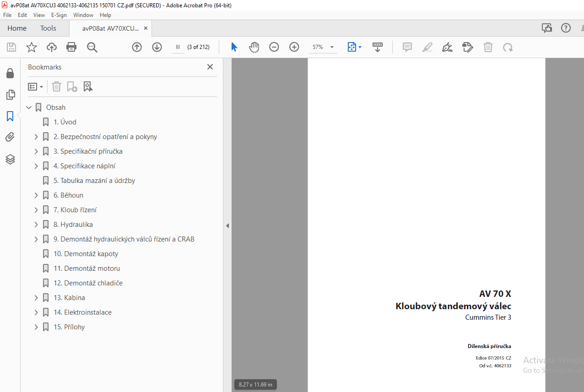Open the attachments paperclip panel
Viewport: 584px width, 392px height.
click(10, 137)
